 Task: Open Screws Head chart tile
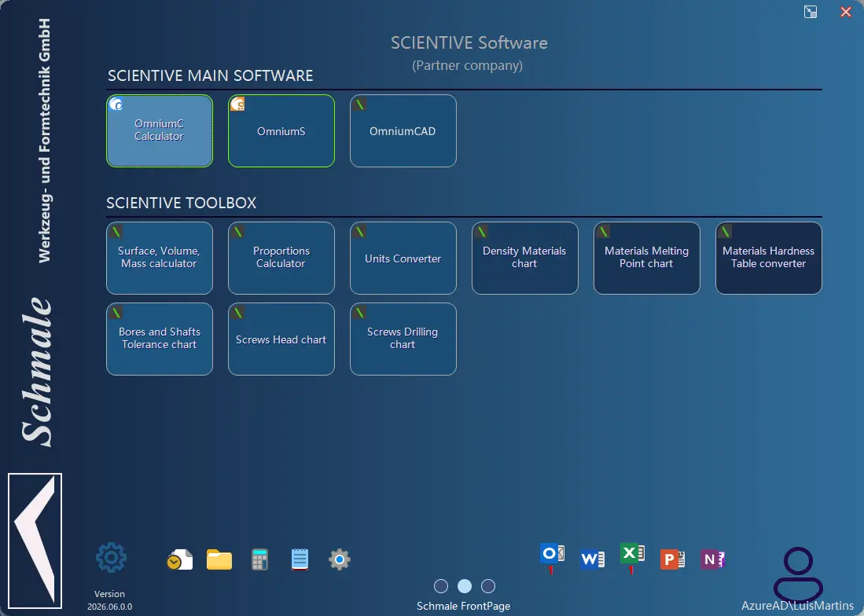pos(281,339)
